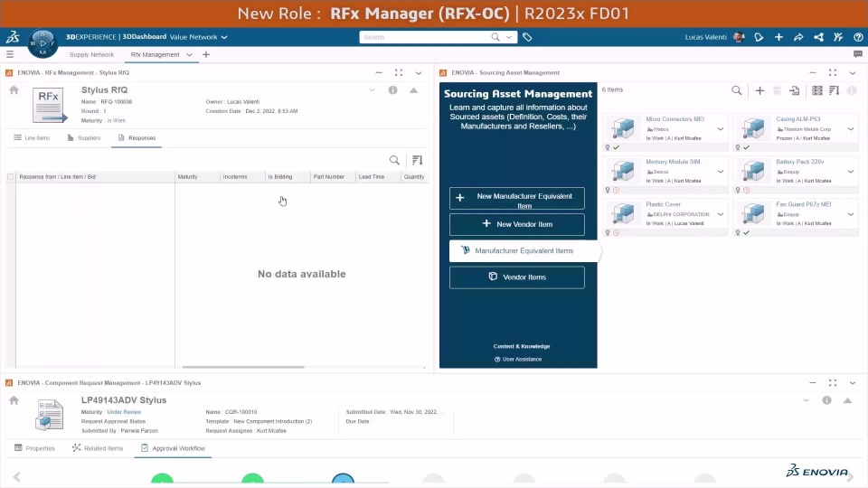The width and height of the screenshot is (868, 488).
Task: Click the Fan Guard P67z MEI card title
Action: [803, 204]
